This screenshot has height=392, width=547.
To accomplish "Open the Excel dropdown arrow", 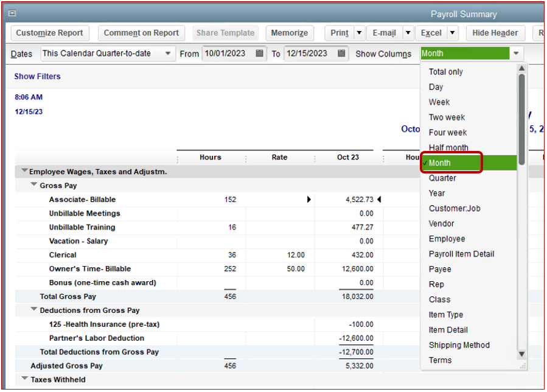I will 453,33.
